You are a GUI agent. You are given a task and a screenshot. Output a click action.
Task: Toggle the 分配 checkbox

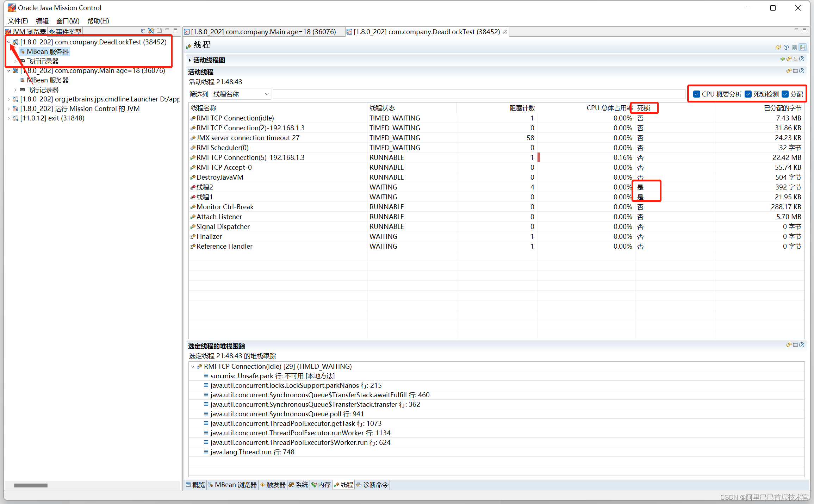tap(785, 94)
